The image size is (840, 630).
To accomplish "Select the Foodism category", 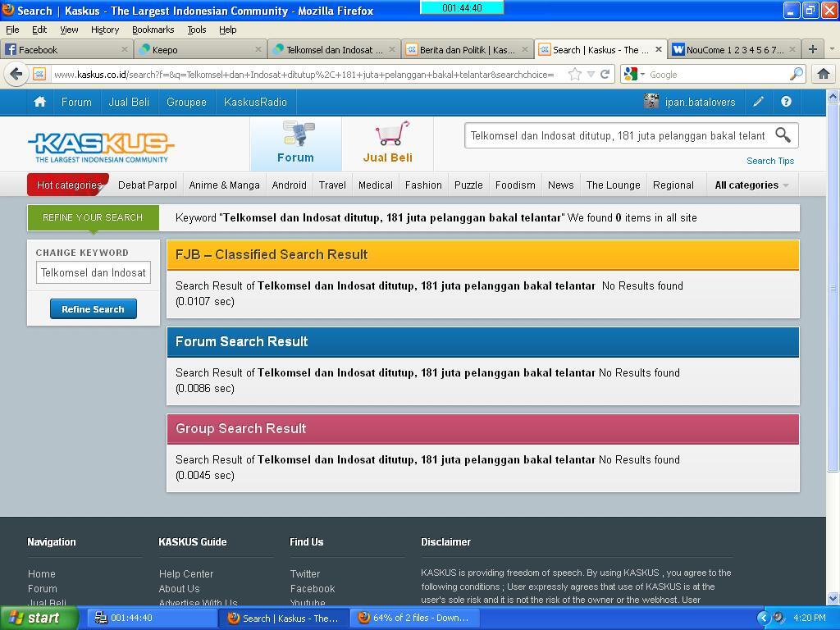I will tap(515, 185).
